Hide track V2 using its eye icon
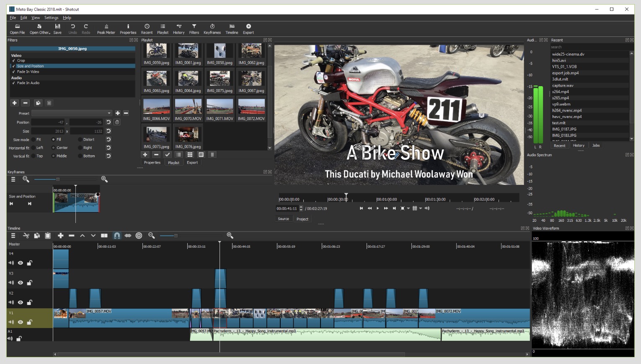Image resolution: width=641 pixels, height=364 pixels. pyautogui.click(x=20, y=302)
